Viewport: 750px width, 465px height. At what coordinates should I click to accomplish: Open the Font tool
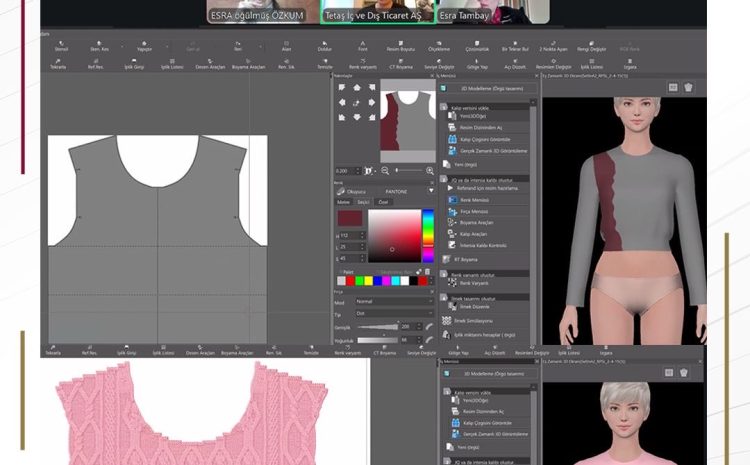[x=363, y=45]
